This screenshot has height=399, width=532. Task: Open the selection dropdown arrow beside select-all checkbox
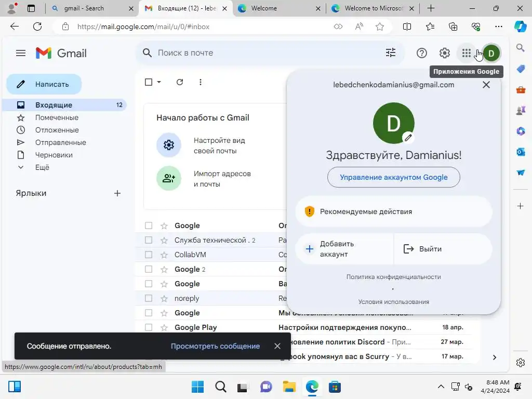159,82
